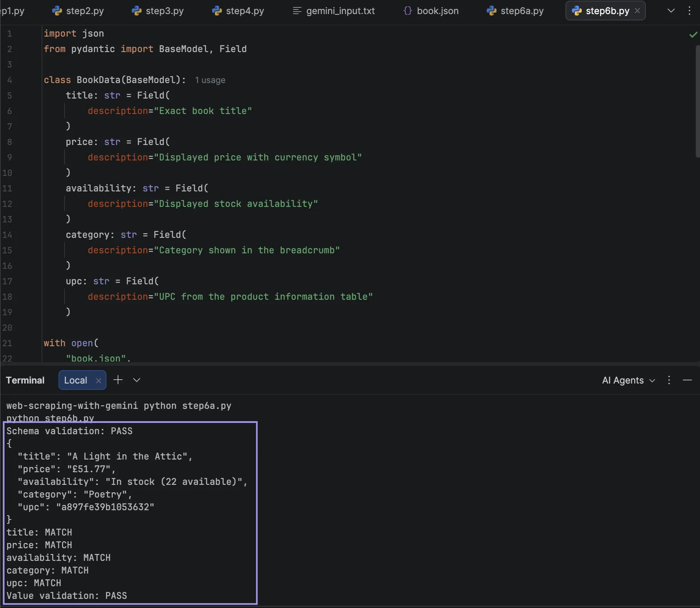
Task: Click line number 4 in gutter
Action: 10,80
